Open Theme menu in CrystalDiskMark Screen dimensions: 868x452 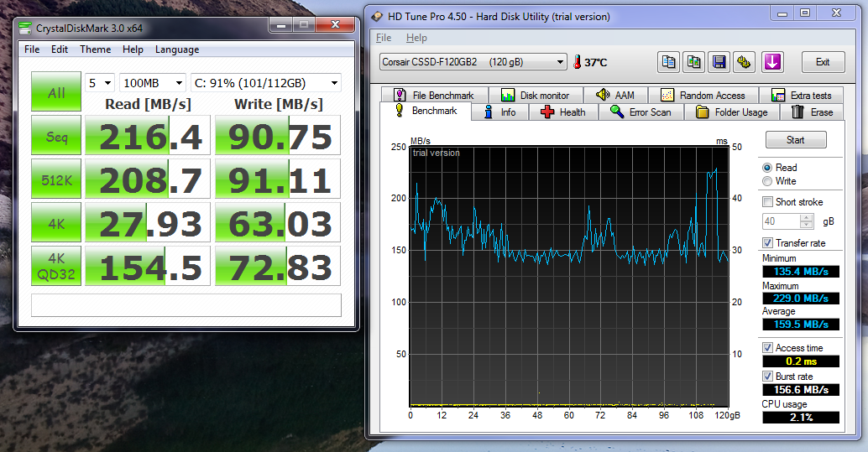tap(95, 49)
